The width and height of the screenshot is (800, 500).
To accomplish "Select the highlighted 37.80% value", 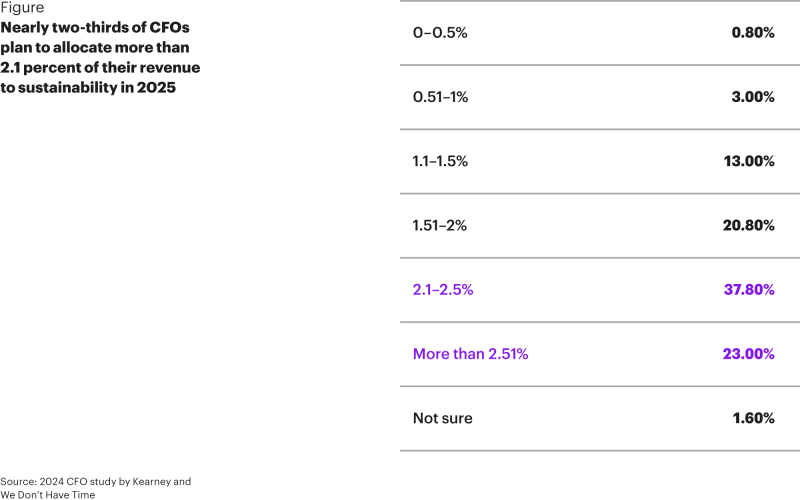I will 748,290.
